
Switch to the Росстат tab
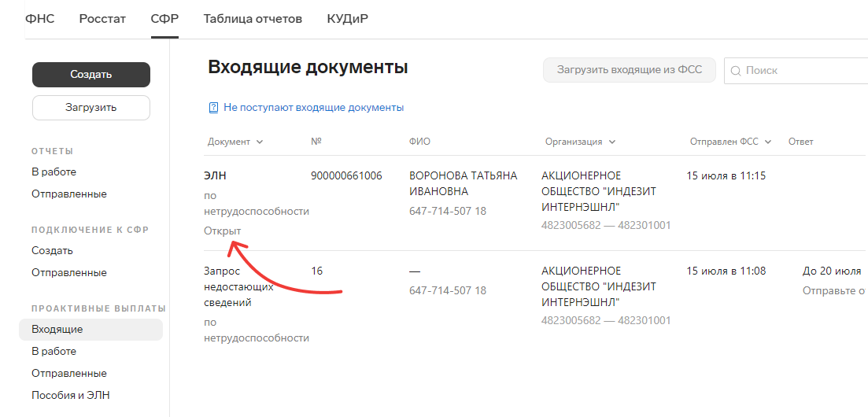(x=102, y=19)
